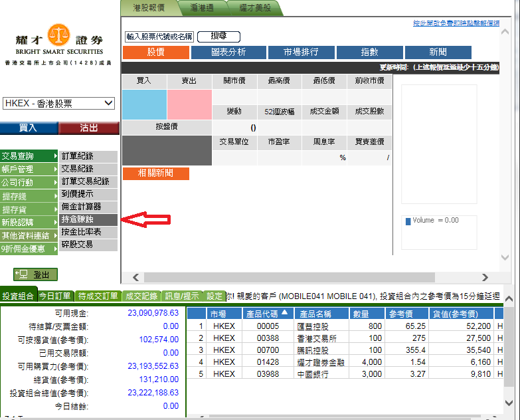The width and height of the screenshot is (520, 420).
Task: Switch to 訊息/提示 tab
Action: [x=181, y=296]
